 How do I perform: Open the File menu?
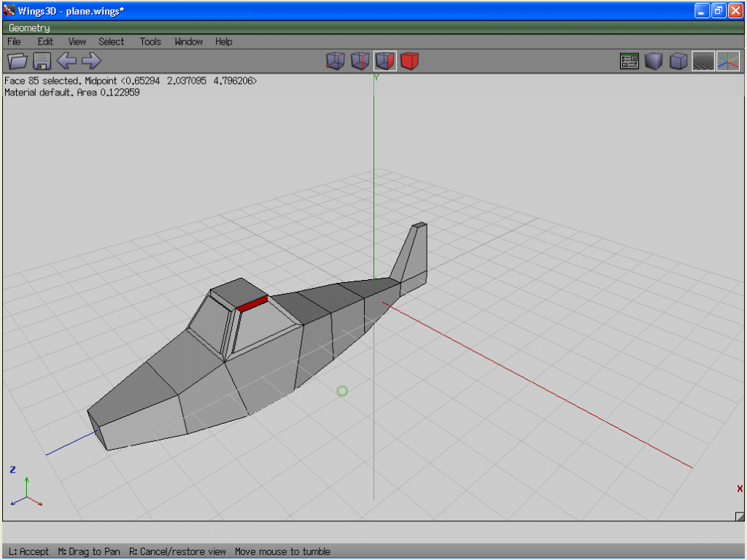coord(14,42)
